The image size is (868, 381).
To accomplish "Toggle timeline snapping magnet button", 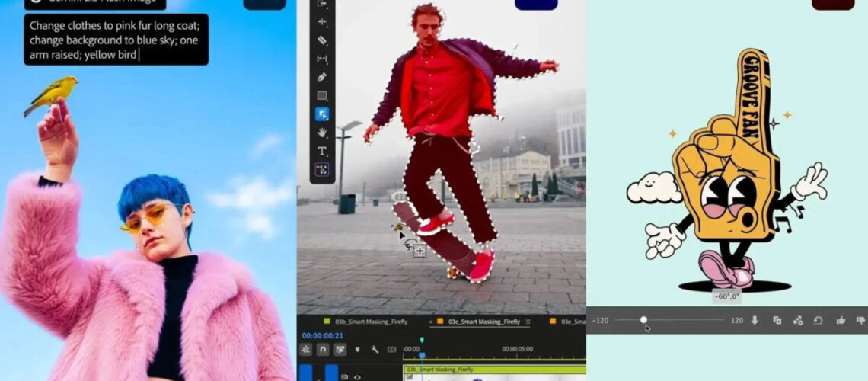I will pos(323,350).
